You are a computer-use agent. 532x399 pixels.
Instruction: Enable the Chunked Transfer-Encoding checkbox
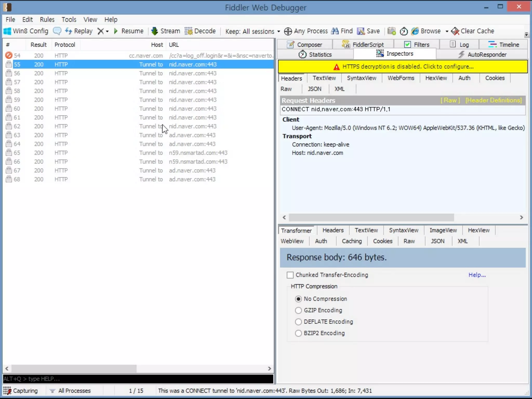[290, 275]
